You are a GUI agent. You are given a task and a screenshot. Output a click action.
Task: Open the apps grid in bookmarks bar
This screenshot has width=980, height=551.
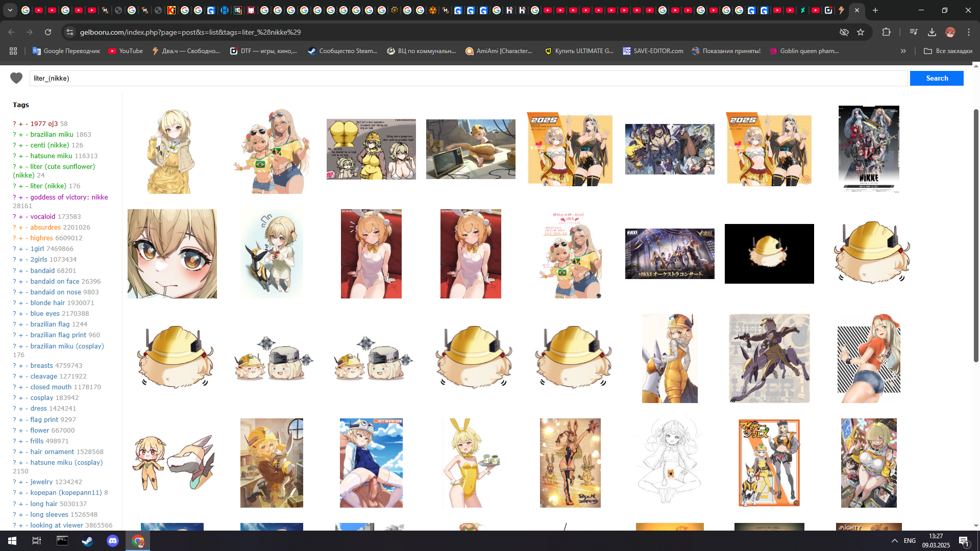click(x=13, y=51)
